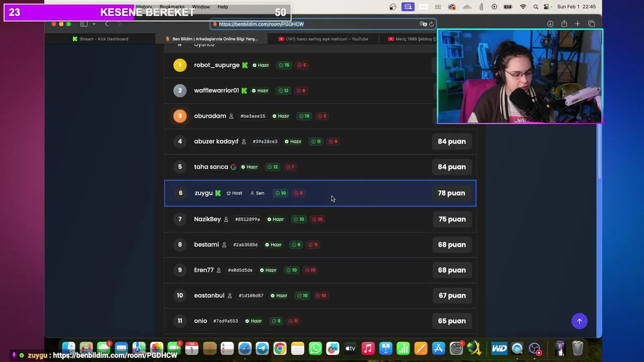Open Control Center in the menu bar
644x362 pixels.
coord(547,7)
